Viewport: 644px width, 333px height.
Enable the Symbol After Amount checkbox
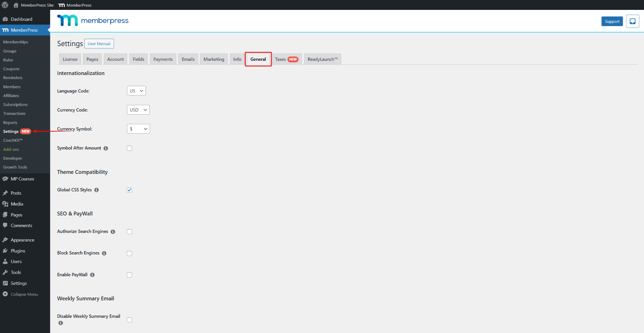tap(129, 148)
